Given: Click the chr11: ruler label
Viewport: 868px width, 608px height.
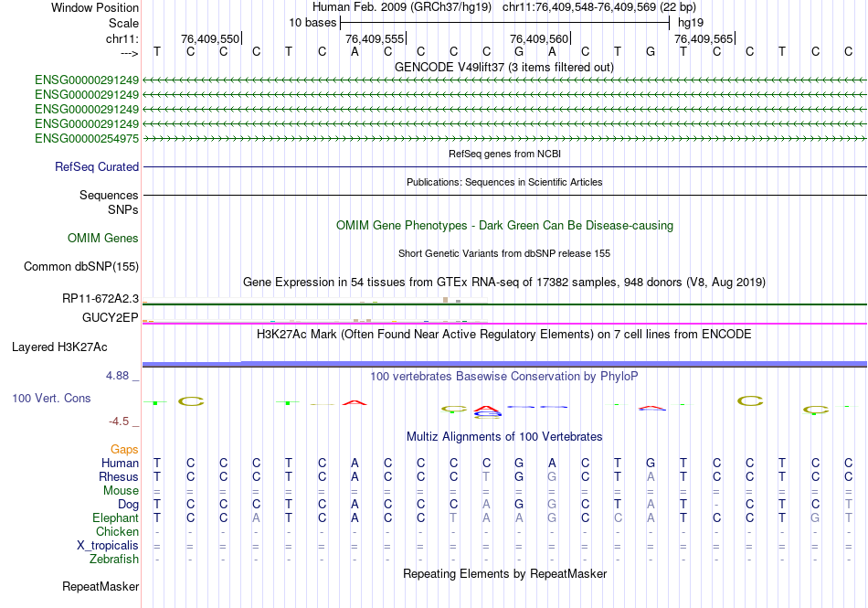Looking at the screenshot, I should [x=122, y=38].
